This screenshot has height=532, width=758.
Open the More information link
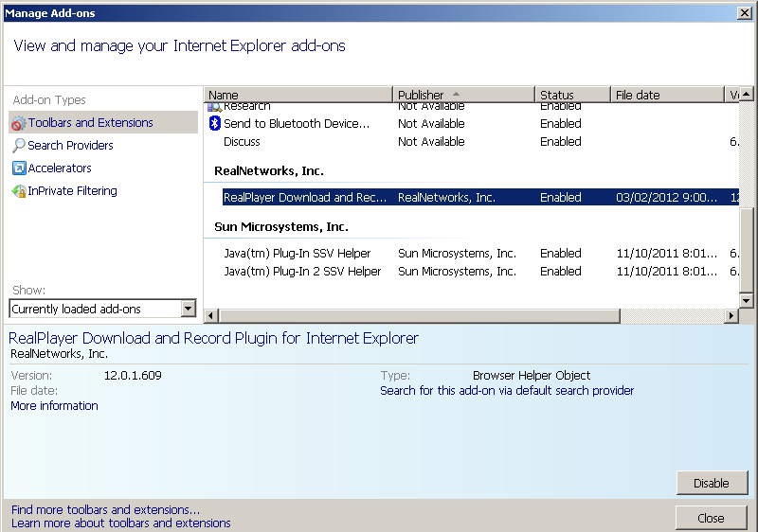click(x=54, y=406)
